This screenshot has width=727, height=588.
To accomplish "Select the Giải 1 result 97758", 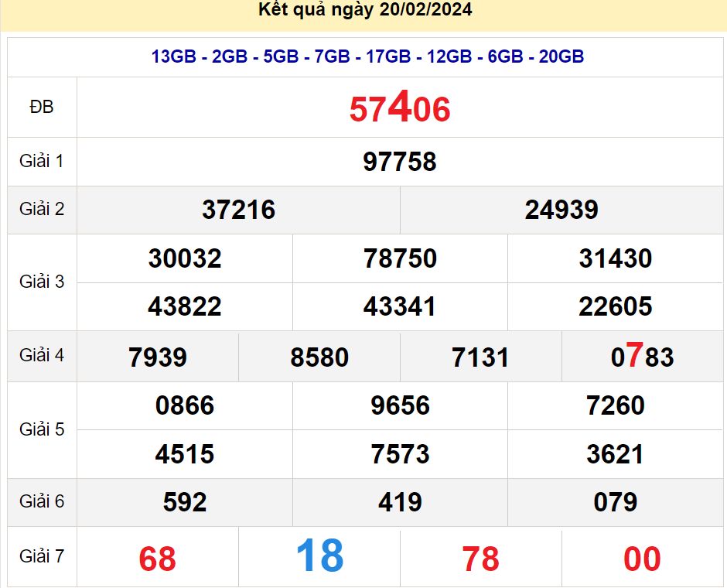I will pos(400,162).
